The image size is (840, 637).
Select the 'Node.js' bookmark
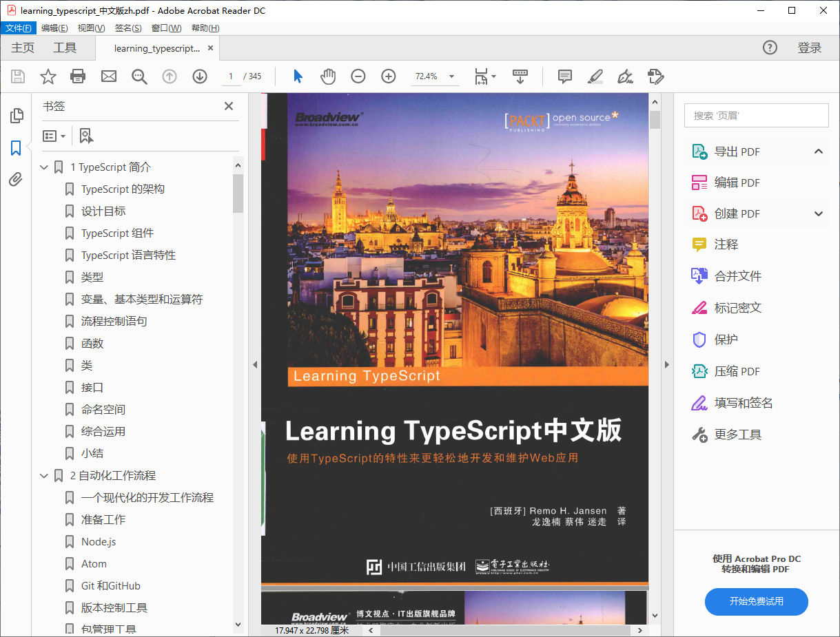pyautogui.click(x=99, y=542)
